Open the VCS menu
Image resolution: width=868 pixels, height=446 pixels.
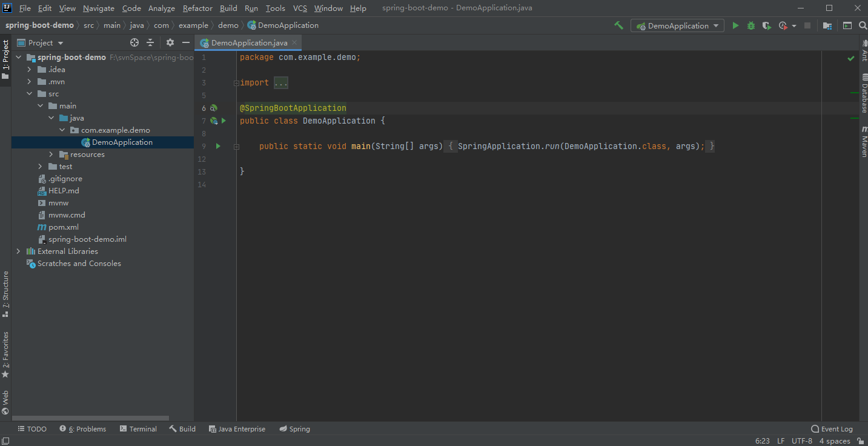click(300, 8)
